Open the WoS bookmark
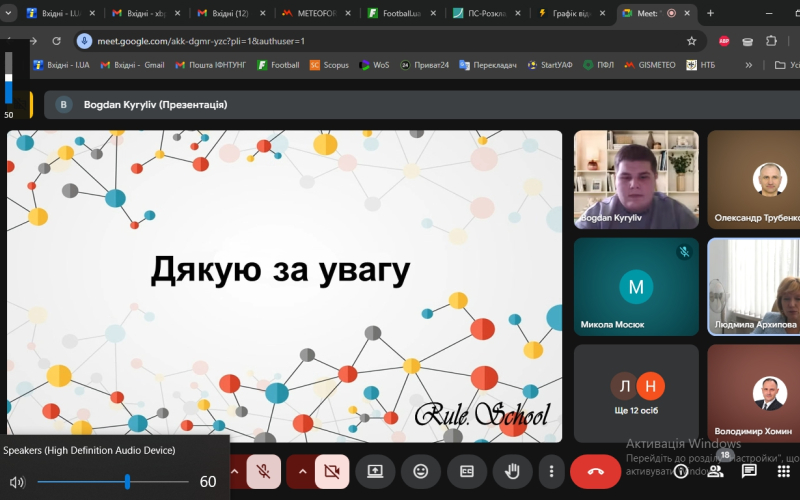 point(374,65)
